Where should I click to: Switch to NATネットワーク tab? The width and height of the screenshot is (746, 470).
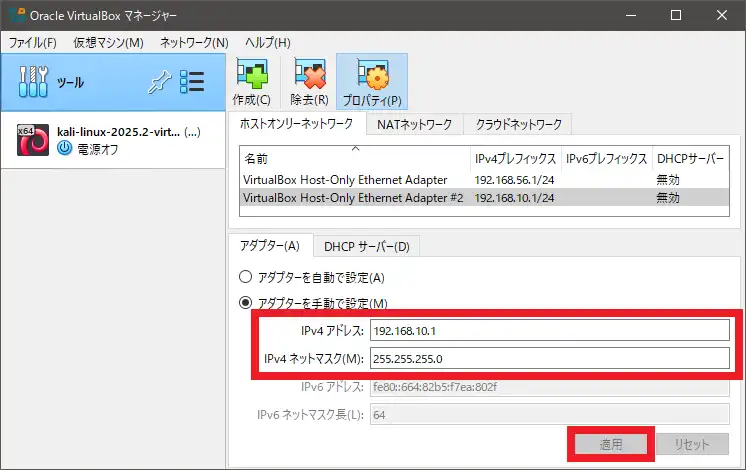pyautogui.click(x=414, y=125)
